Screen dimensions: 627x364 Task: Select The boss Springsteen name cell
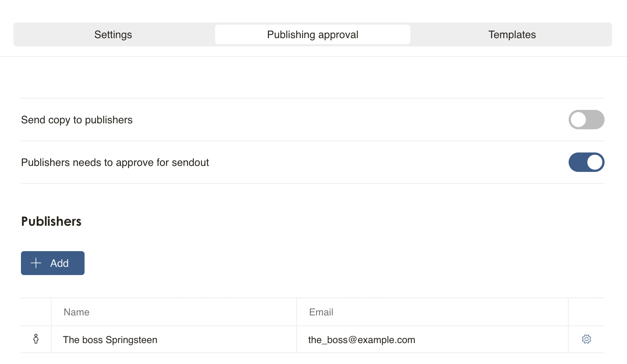coord(174,340)
